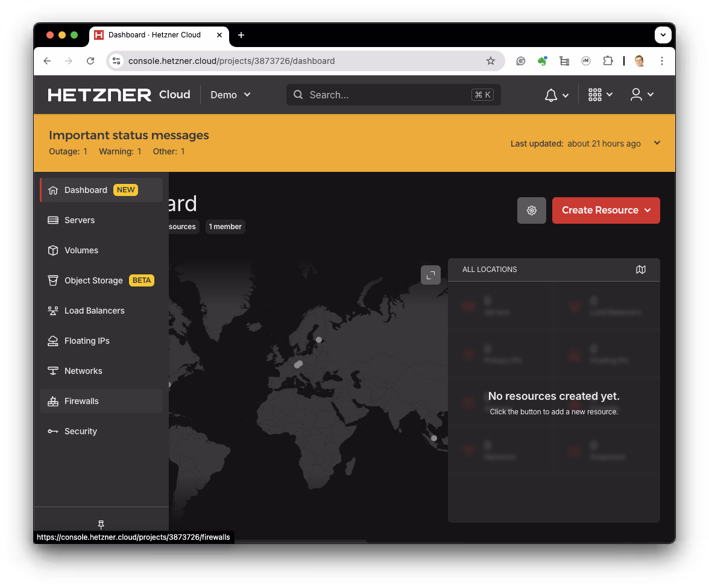The width and height of the screenshot is (709, 588).
Task: Expand the world map to fullscreen
Action: (x=430, y=275)
